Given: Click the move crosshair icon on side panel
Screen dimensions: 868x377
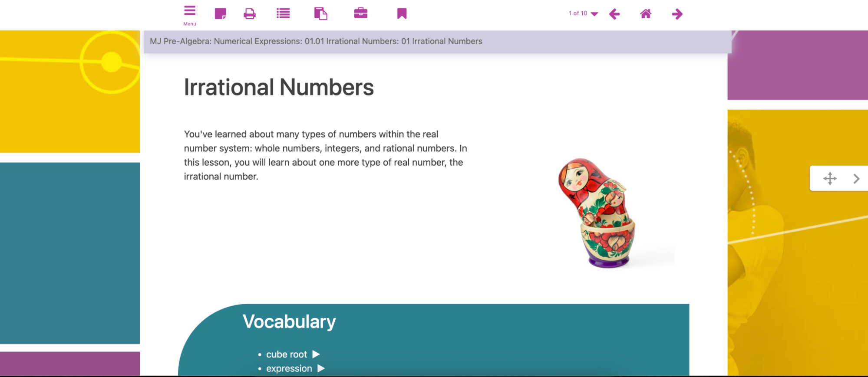Looking at the screenshot, I should pyautogui.click(x=829, y=178).
